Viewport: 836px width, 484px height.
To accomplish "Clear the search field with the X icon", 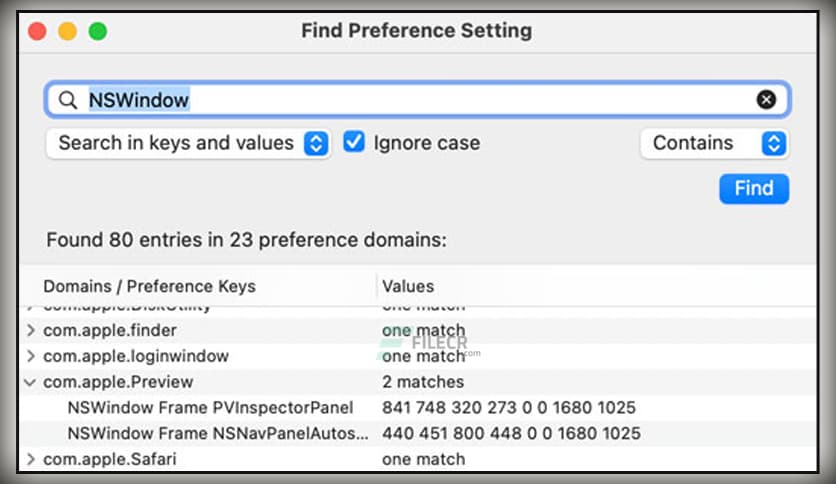I will 766,100.
